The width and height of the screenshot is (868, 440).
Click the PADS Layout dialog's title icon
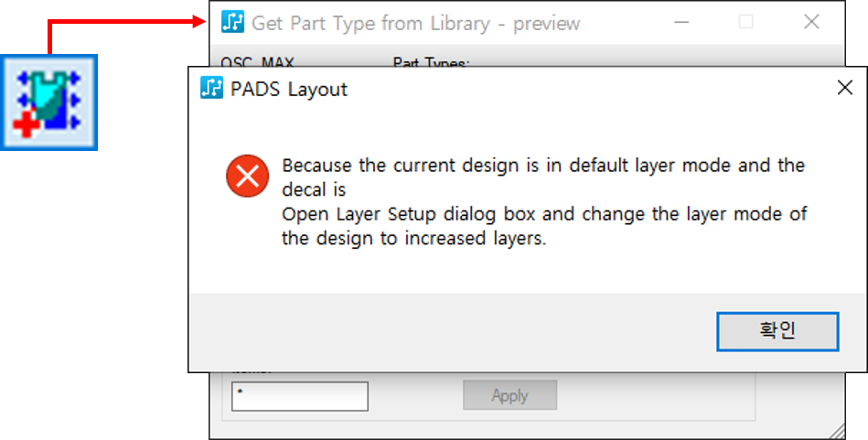click(212, 89)
